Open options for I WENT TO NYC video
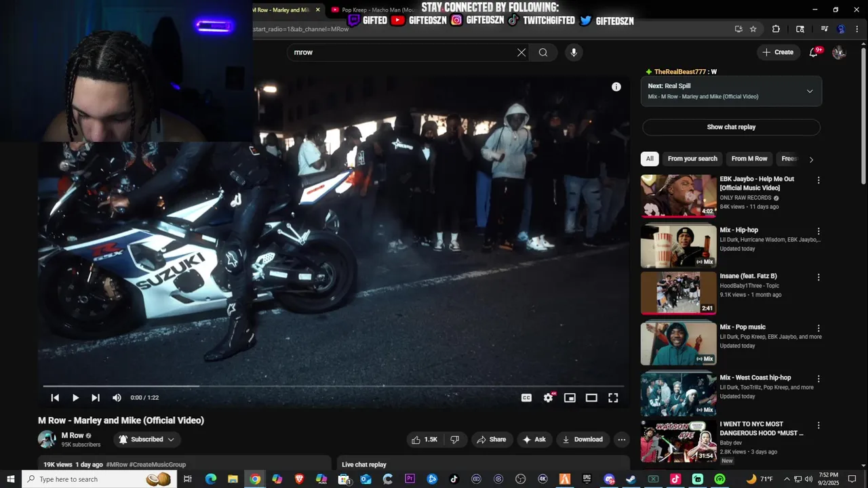The width and height of the screenshot is (868, 488). 818,426
